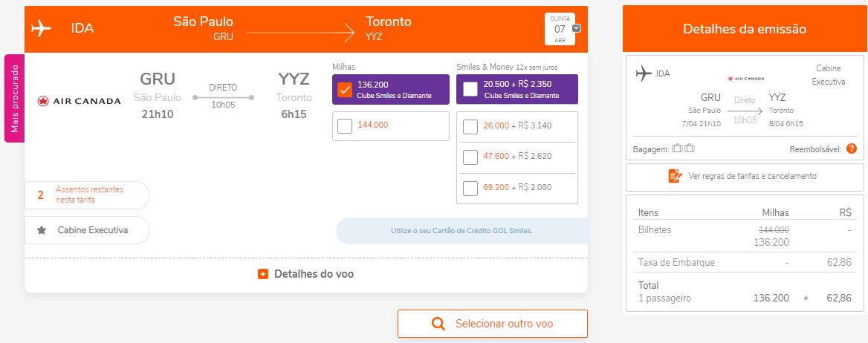Click the airplane icon beside IDA header
Image resolution: width=868 pixels, height=343 pixels.
tap(41, 28)
